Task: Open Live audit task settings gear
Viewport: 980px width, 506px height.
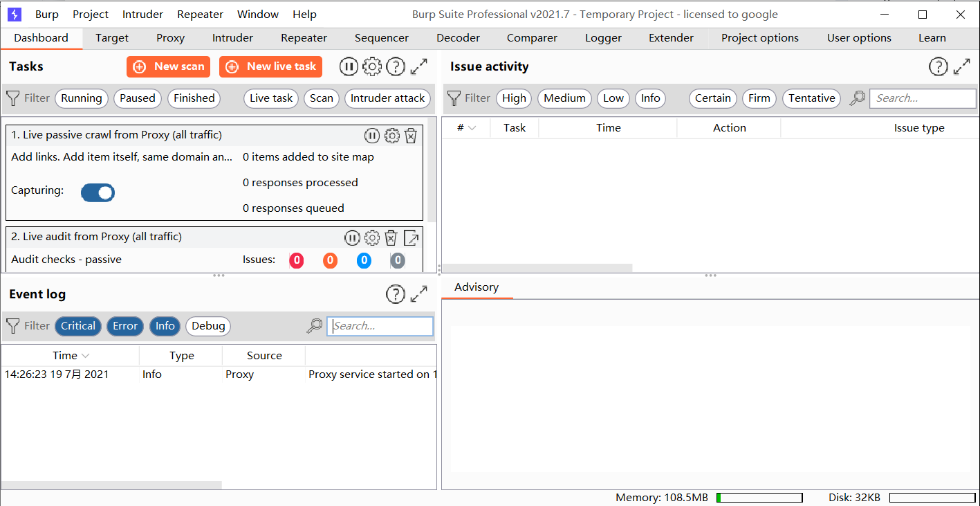Action: 372,238
